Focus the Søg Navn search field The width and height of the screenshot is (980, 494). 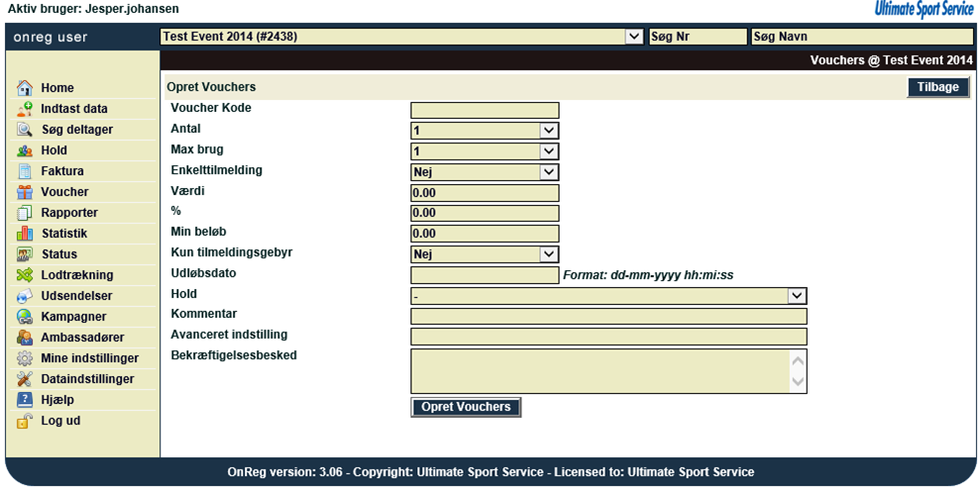point(862,37)
